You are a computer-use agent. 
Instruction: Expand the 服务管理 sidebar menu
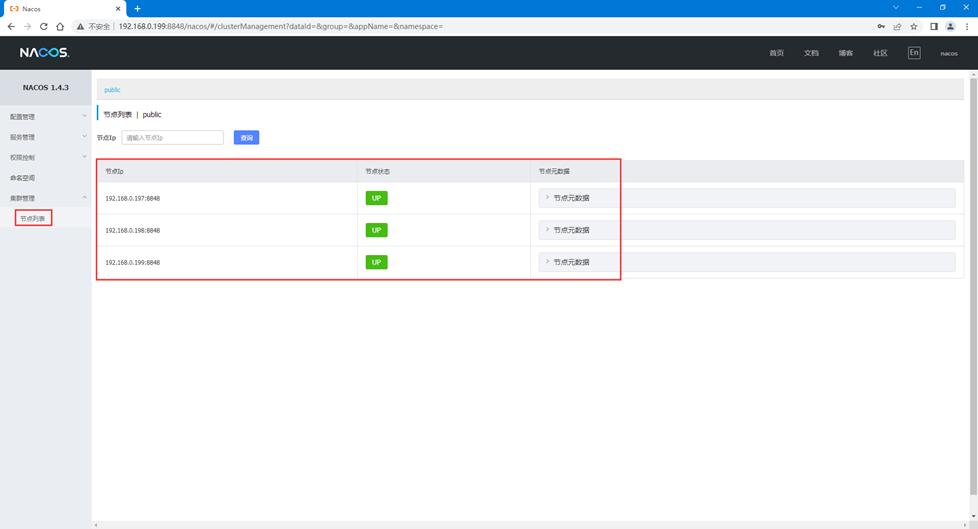tap(46, 137)
